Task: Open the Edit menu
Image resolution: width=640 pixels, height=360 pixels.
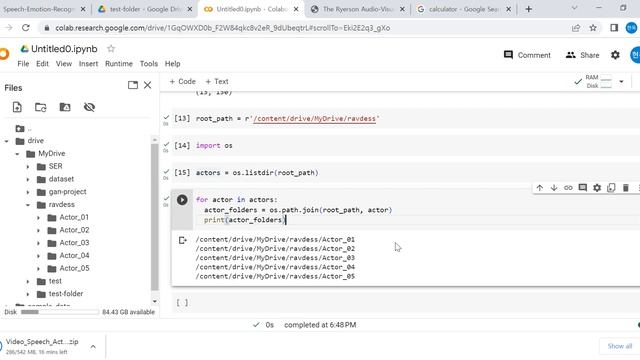Action: point(42,64)
